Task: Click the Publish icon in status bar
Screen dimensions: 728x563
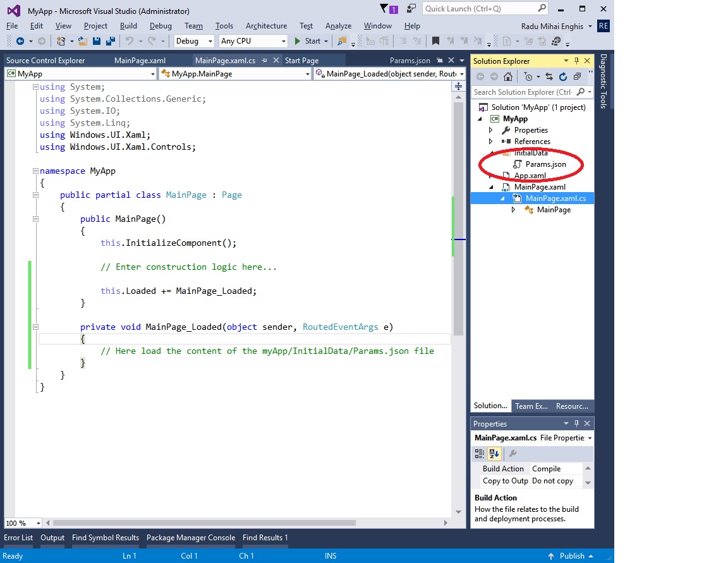Action: (551, 556)
